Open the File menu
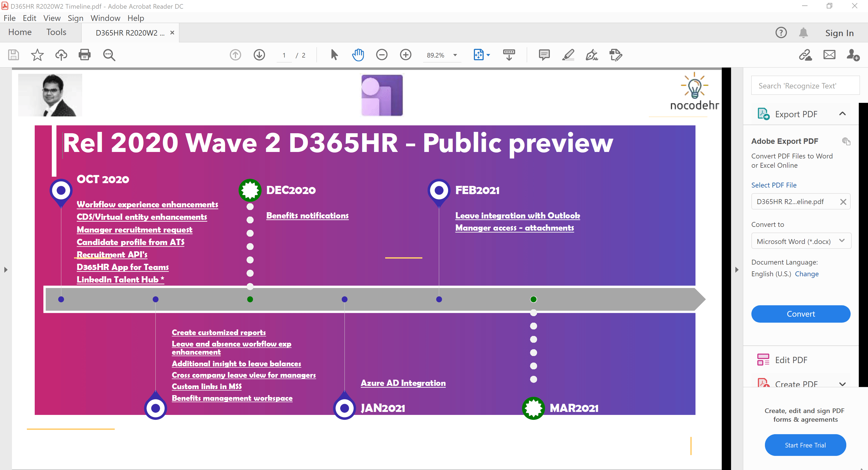868x470 pixels. 9,18
